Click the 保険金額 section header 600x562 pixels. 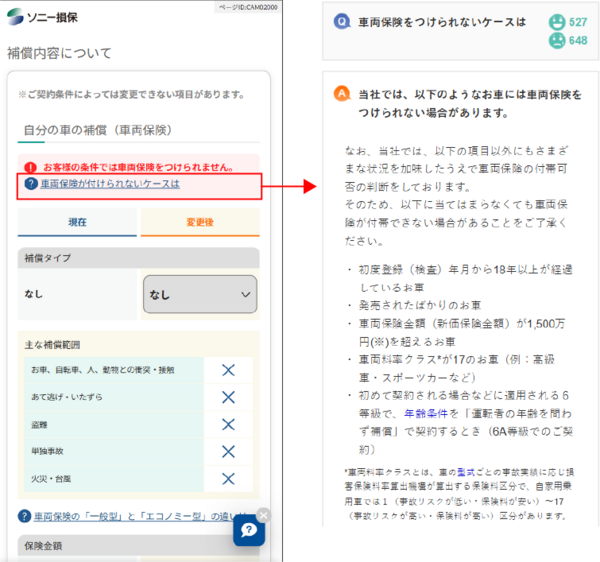click(x=139, y=546)
